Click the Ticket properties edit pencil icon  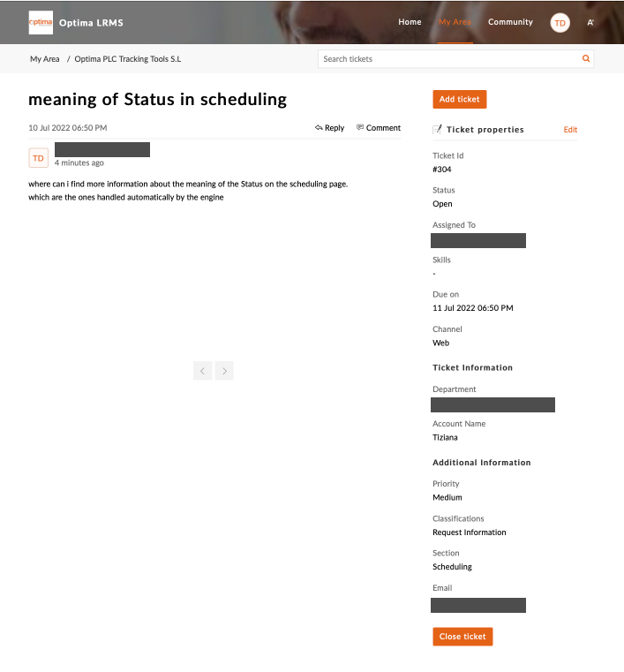pyautogui.click(x=437, y=130)
